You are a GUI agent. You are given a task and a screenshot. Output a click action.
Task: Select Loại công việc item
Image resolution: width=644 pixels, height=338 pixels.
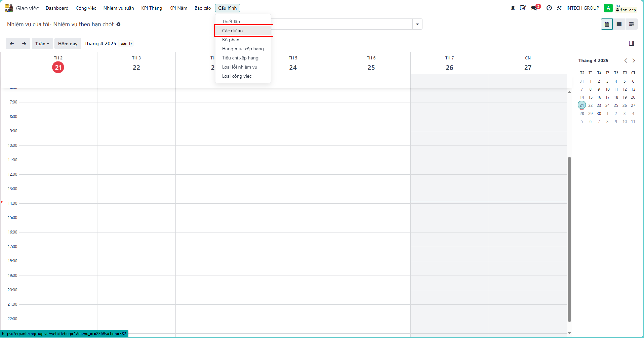coord(243,76)
